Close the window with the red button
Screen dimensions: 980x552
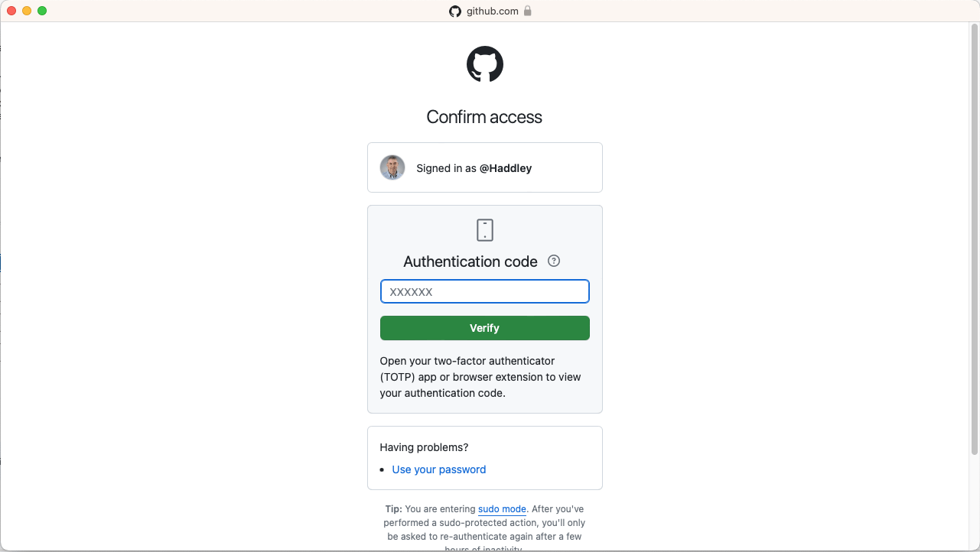click(11, 11)
